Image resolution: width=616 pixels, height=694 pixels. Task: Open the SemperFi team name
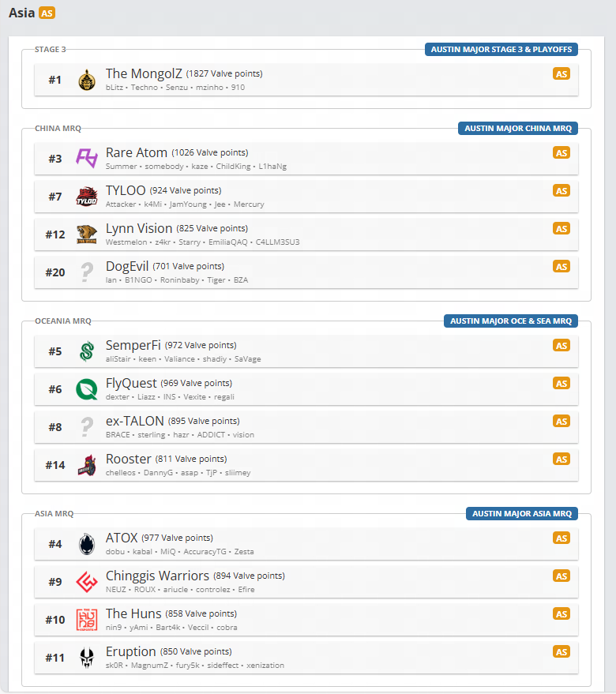coord(133,345)
